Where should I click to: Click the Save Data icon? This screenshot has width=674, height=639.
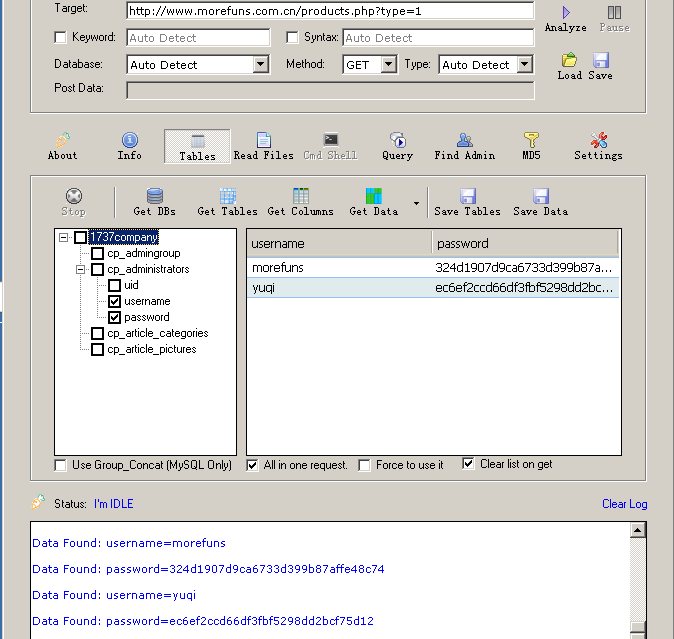(541, 196)
